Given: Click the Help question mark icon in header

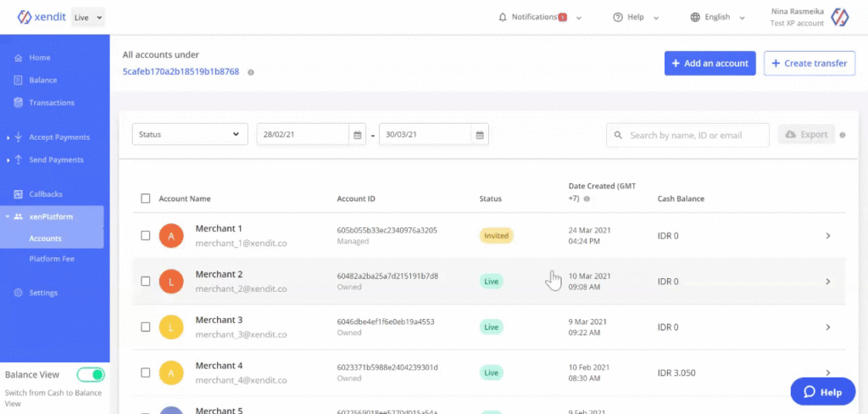Looking at the screenshot, I should pos(618,17).
